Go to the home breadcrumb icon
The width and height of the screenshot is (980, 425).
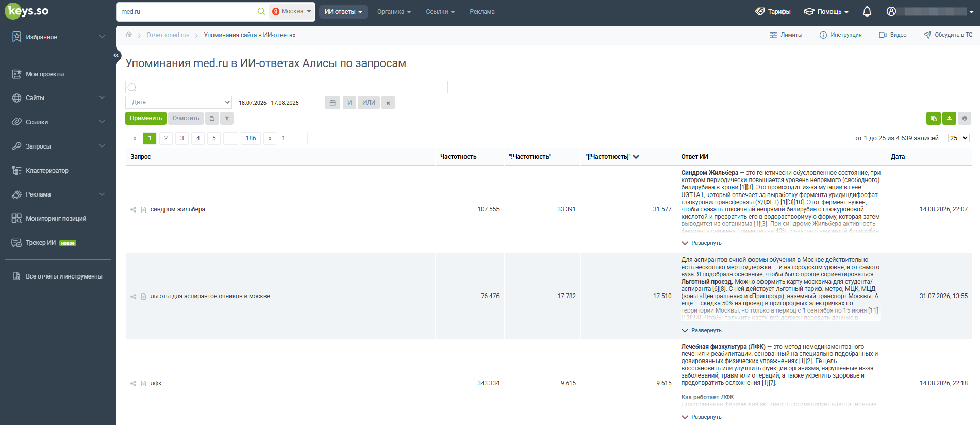coord(129,35)
